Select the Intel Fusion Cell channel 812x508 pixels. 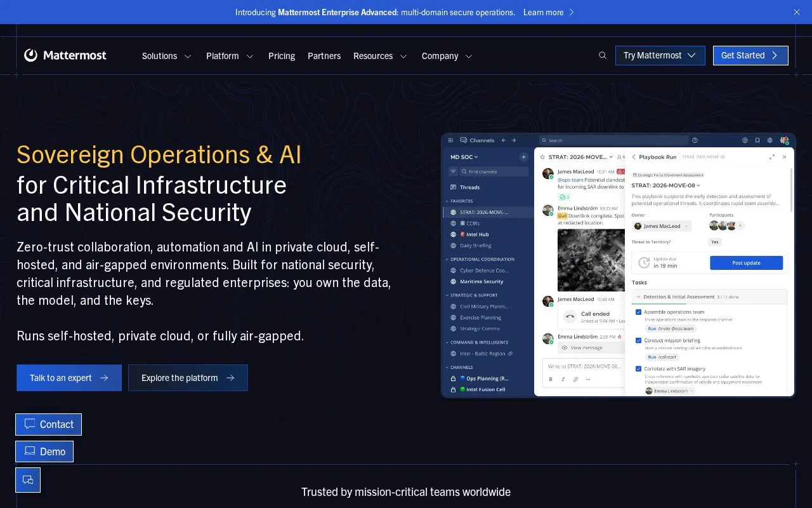[488, 389]
